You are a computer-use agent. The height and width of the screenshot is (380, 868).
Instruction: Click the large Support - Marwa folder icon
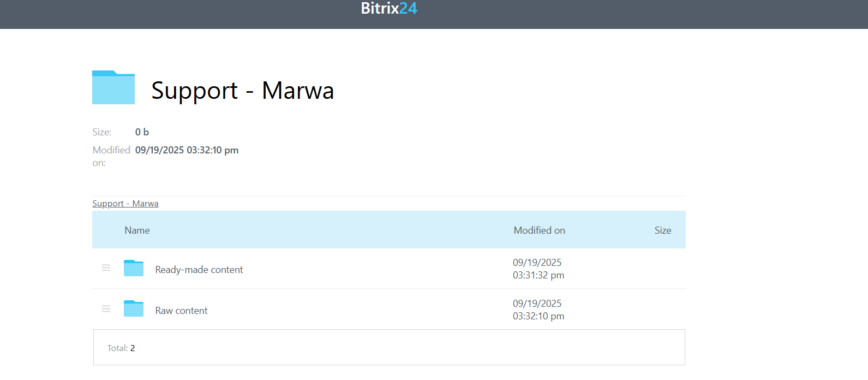[x=113, y=87]
